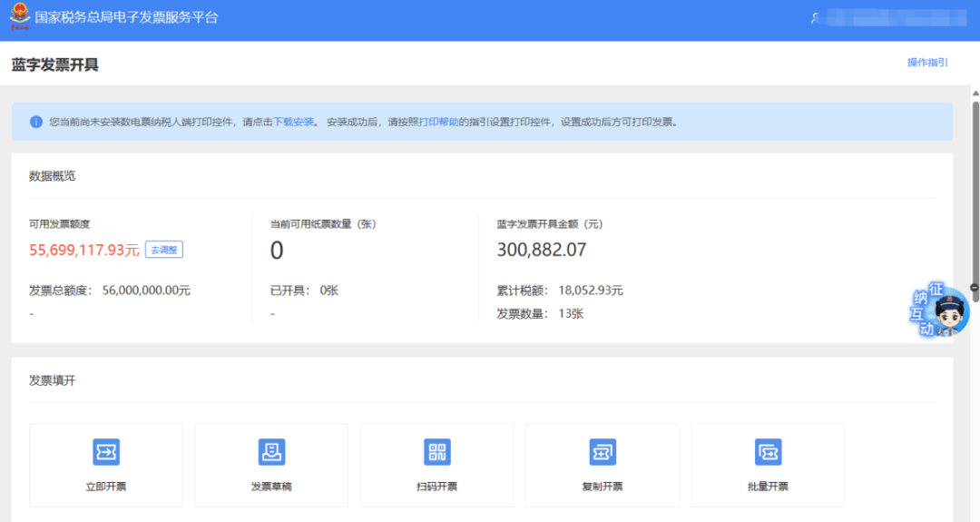Follow the 下载安装 download link
The width and height of the screenshot is (980, 522).
click(x=294, y=122)
